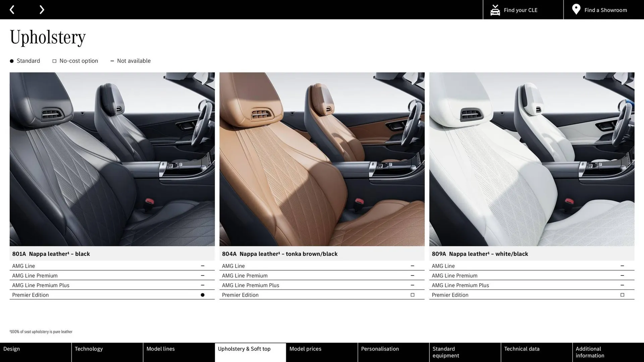The image size is (644, 362).
Task: Click the Find a Showroom location pin icon
Action: (x=576, y=9)
